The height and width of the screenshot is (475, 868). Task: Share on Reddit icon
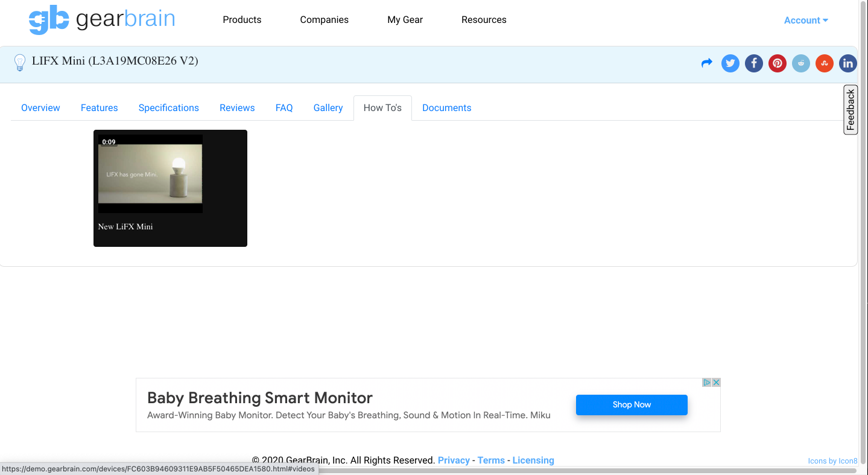[x=801, y=63]
